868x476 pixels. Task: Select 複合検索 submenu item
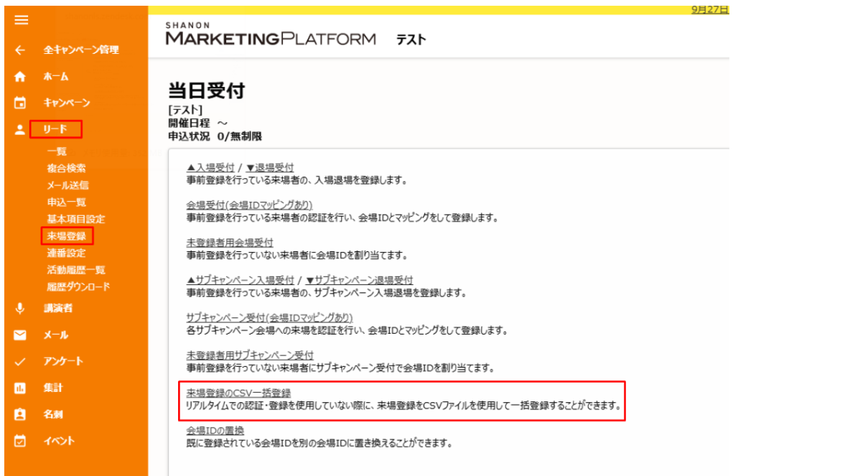tap(66, 169)
